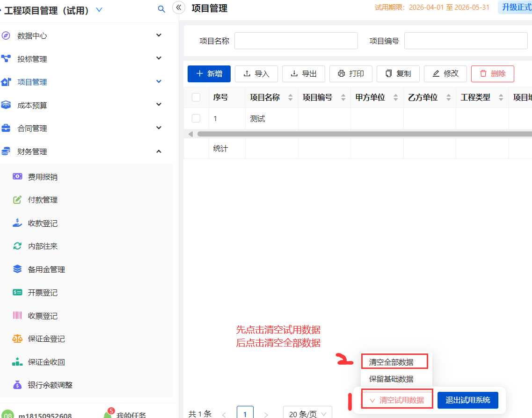Sort by 工程类型 column sort arrows
This screenshot has height=418, width=532.
[501, 98]
